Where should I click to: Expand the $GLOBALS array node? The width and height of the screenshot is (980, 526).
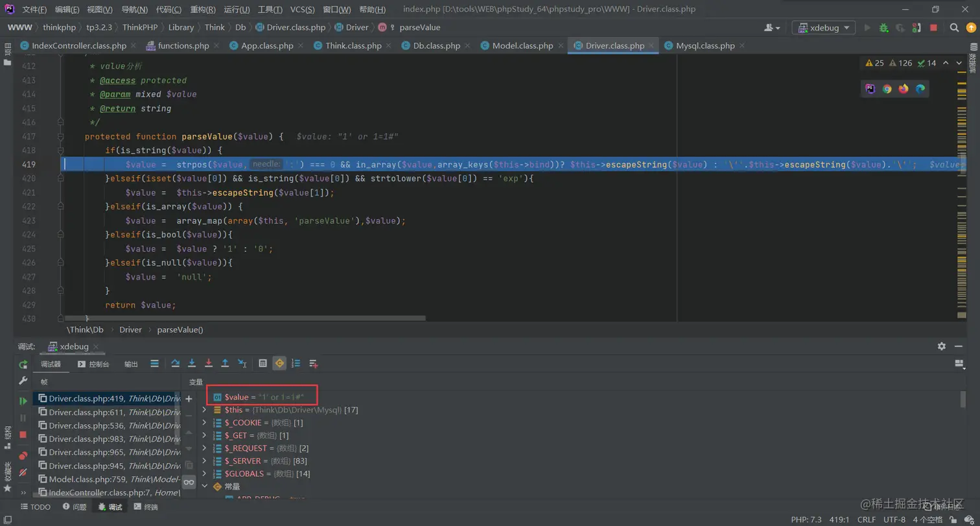point(205,473)
